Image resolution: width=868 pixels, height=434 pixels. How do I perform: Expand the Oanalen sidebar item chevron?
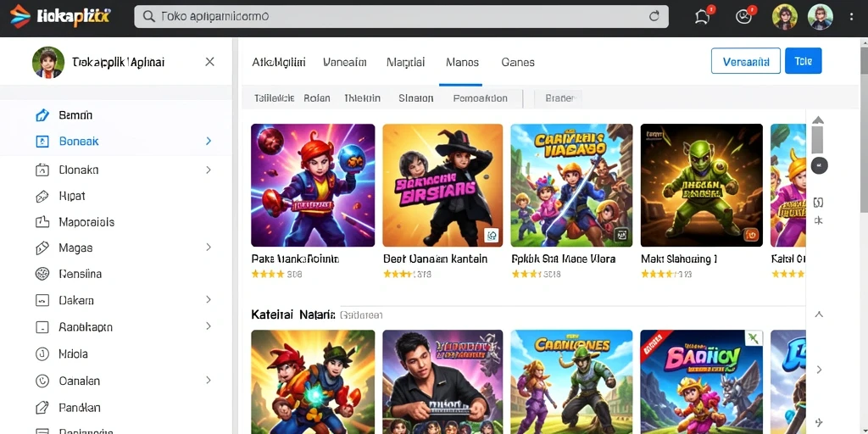(209, 381)
